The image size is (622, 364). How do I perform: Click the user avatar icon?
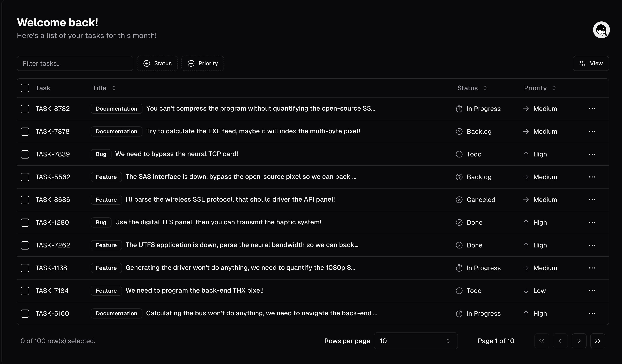point(601,30)
